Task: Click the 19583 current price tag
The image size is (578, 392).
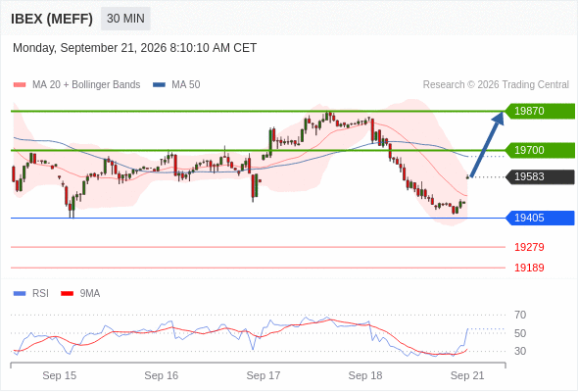Action: 540,176
